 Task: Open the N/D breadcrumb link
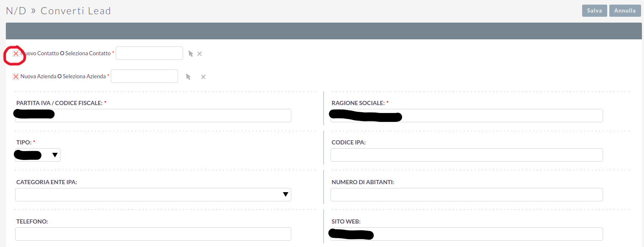click(16, 11)
